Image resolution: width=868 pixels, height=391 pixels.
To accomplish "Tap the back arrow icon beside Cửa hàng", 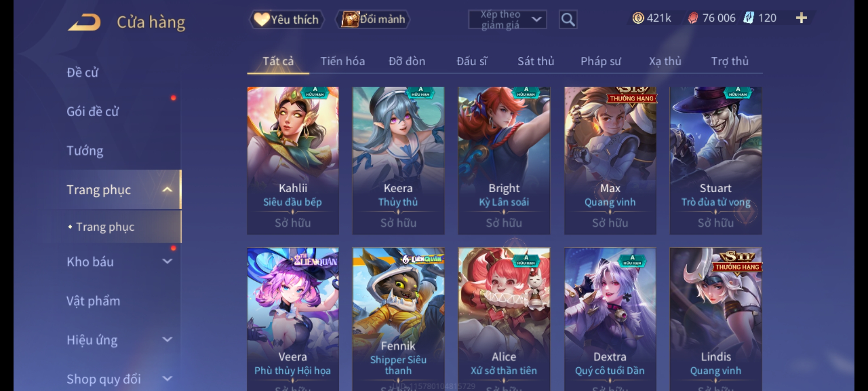I will tap(84, 22).
